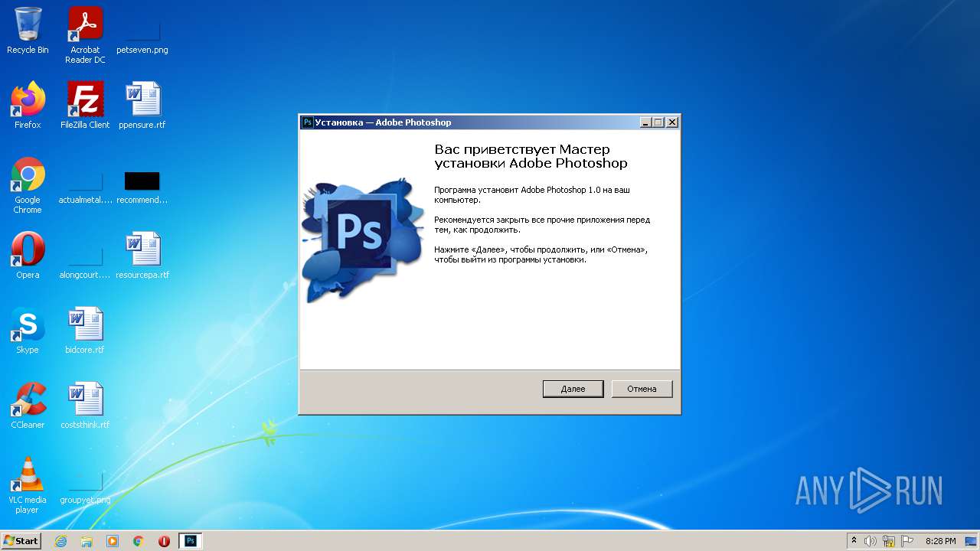
Task: Show hidden system tray icons
Action: click(854, 541)
